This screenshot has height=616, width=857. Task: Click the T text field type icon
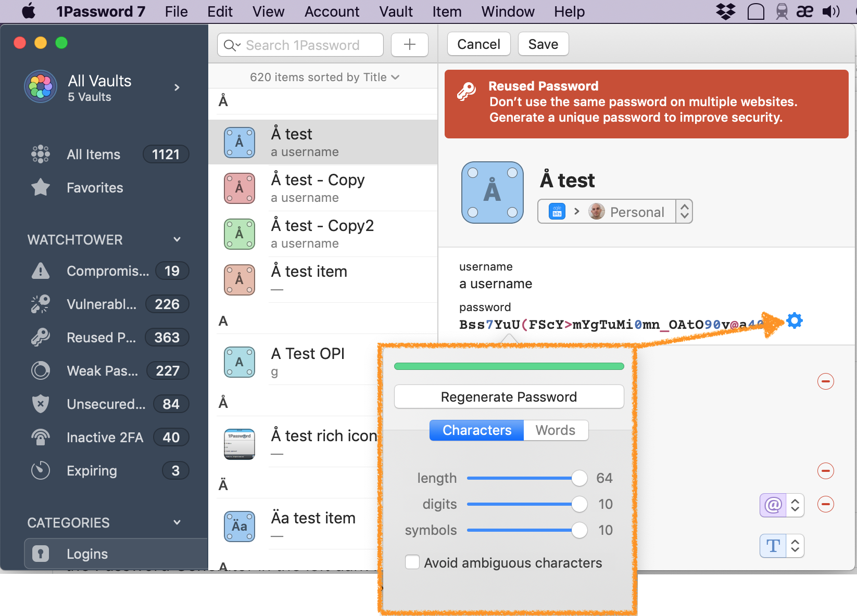point(773,546)
